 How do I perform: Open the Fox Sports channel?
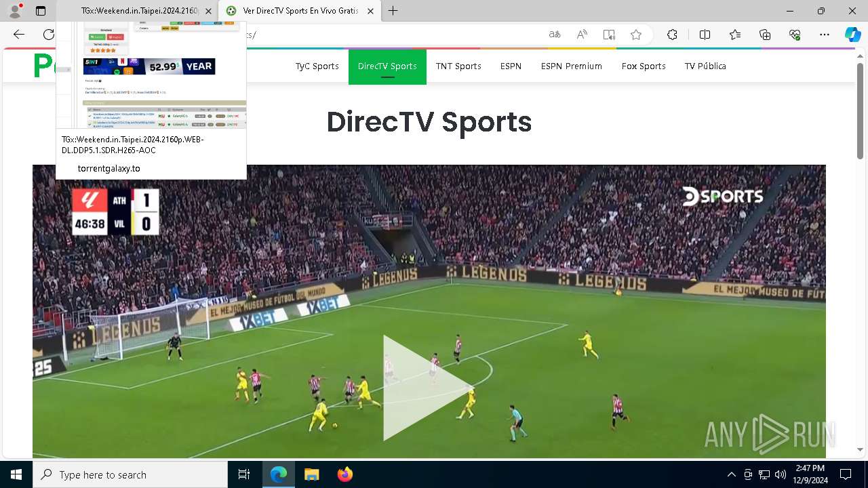644,66
